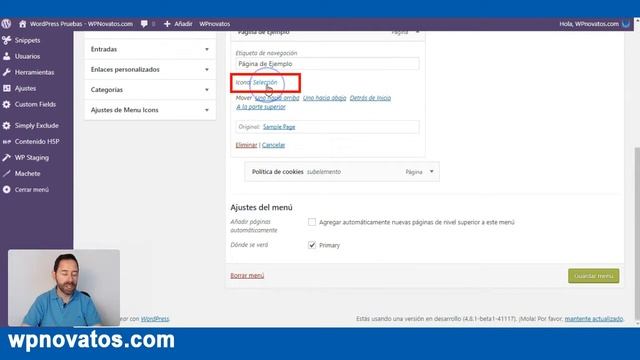Open the Añadir menu in admin bar
The image size is (640, 360).
click(178, 24)
